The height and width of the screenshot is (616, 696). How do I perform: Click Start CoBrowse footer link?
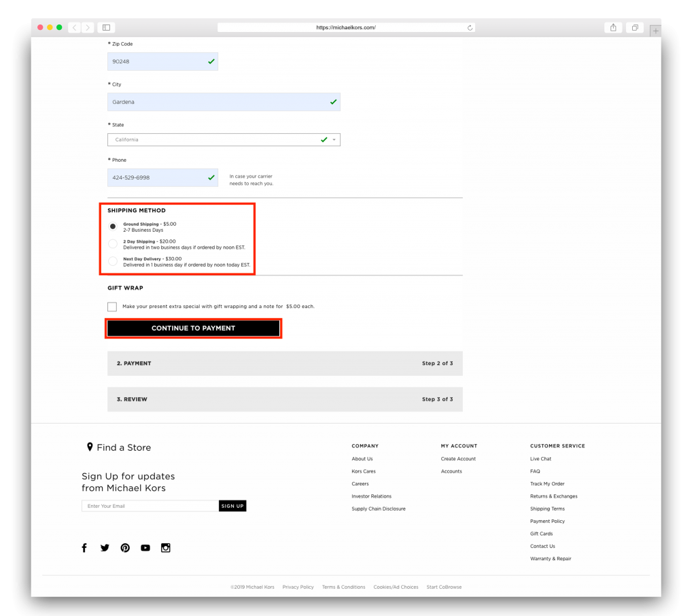[444, 587]
